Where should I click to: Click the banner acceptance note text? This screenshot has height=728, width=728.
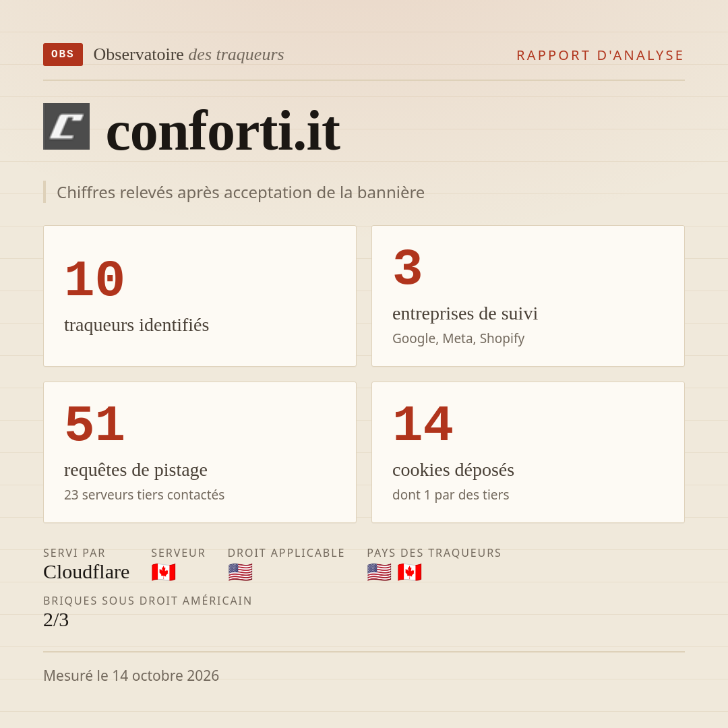[241, 192]
